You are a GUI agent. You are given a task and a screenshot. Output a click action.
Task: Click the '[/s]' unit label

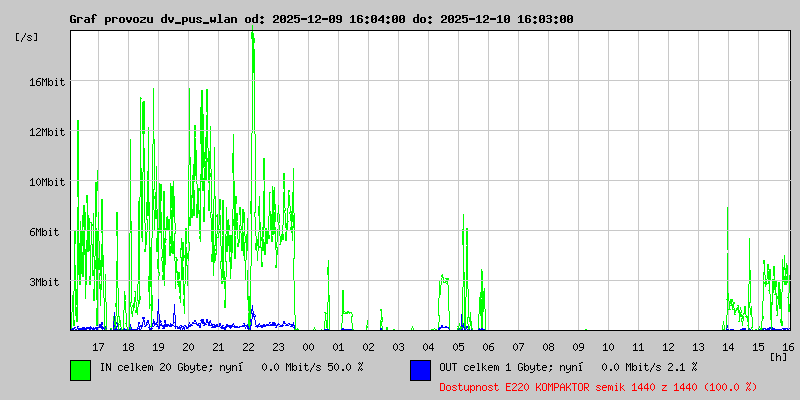pos(27,37)
